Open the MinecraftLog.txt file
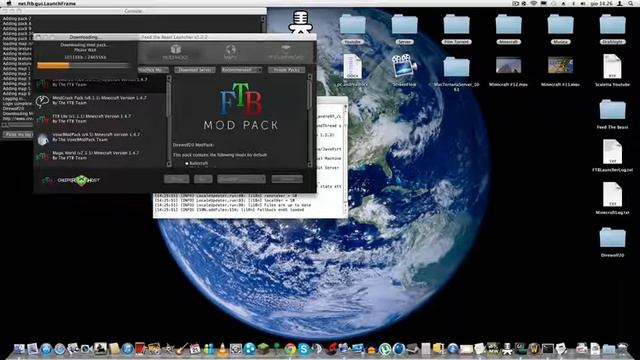Image resolution: width=640 pixels, height=360 pixels. (612, 195)
